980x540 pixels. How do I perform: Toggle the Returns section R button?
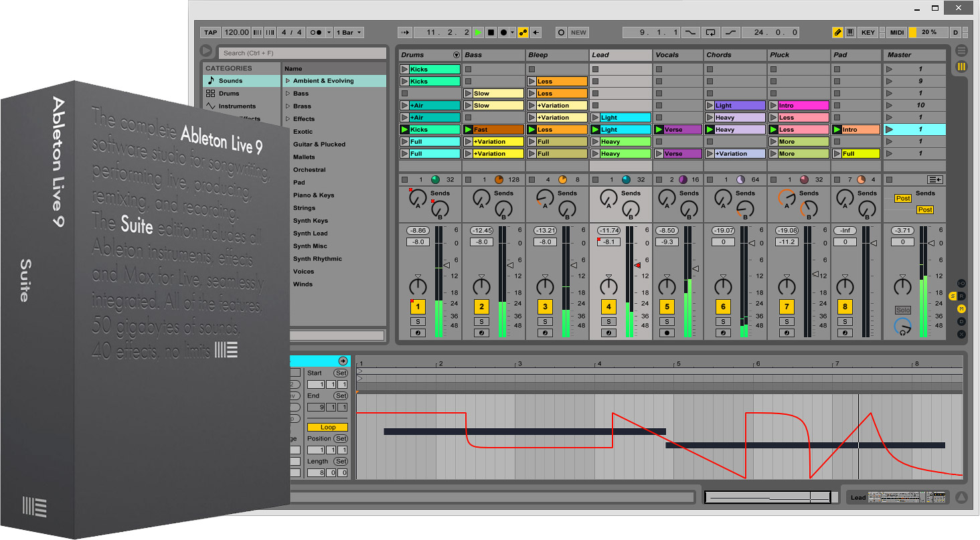click(962, 296)
